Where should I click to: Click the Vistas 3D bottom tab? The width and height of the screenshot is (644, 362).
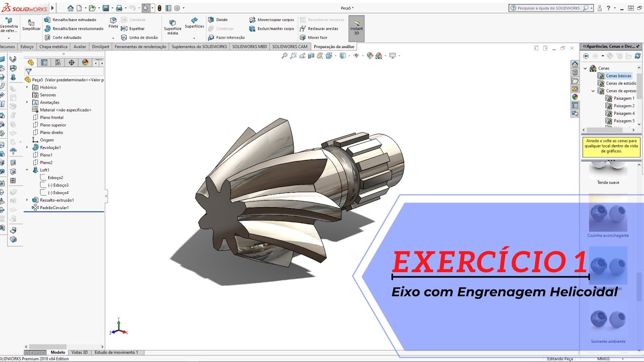[x=79, y=352]
